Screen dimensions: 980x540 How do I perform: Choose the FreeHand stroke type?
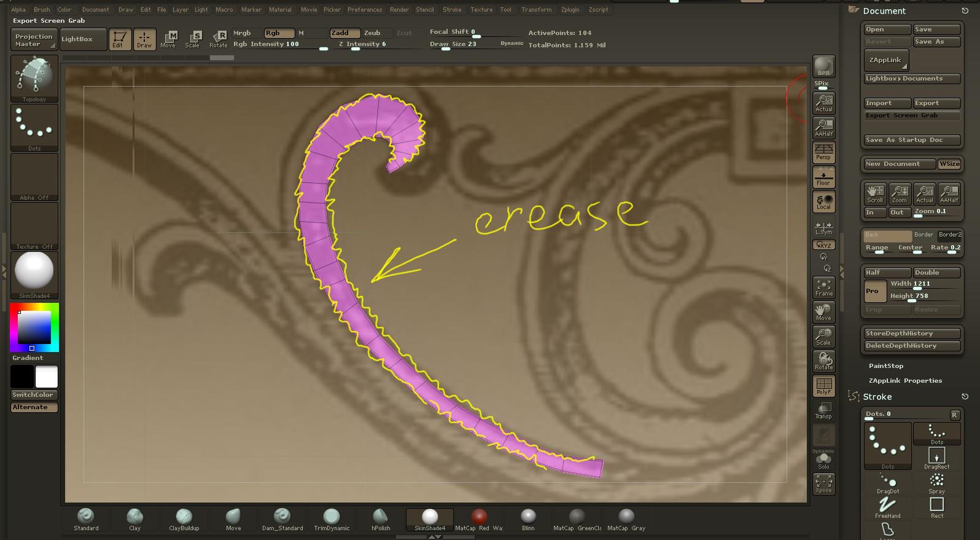click(x=887, y=507)
